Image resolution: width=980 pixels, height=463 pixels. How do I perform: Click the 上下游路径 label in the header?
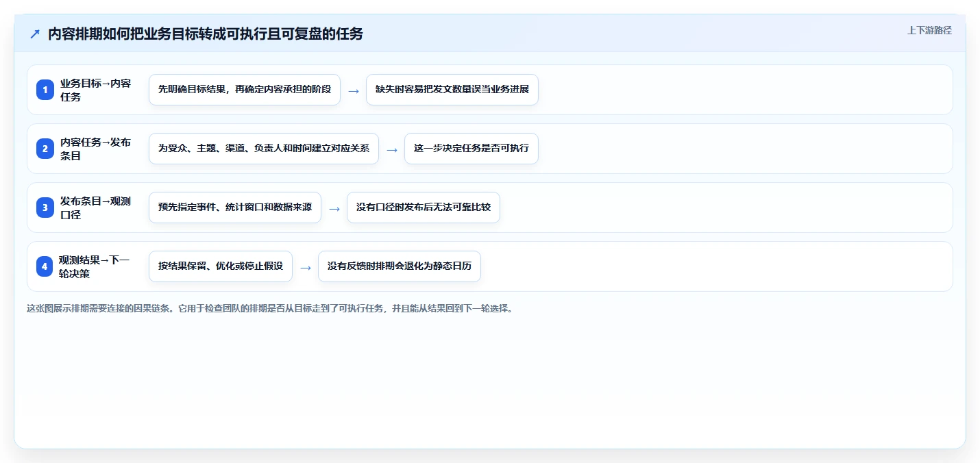pyautogui.click(x=929, y=30)
